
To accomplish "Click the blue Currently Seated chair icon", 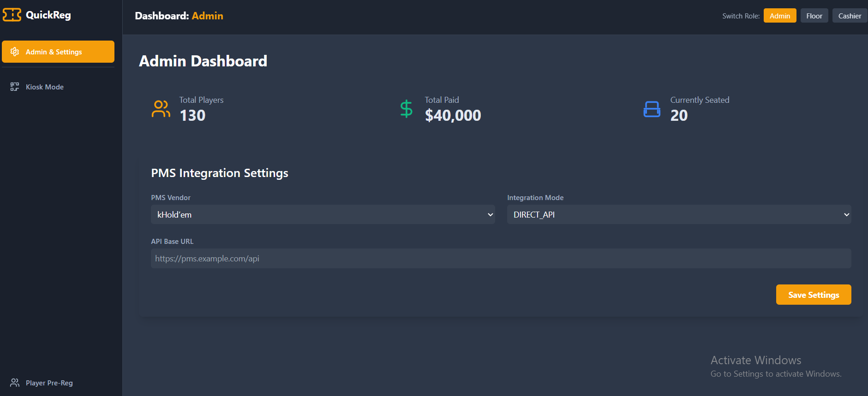I will [x=652, y=109].
